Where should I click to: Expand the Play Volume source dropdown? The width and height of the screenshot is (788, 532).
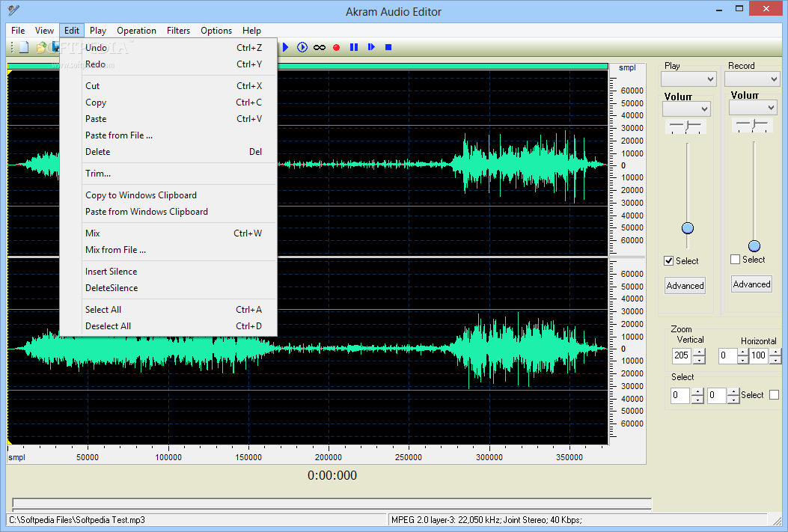point(686,108)
